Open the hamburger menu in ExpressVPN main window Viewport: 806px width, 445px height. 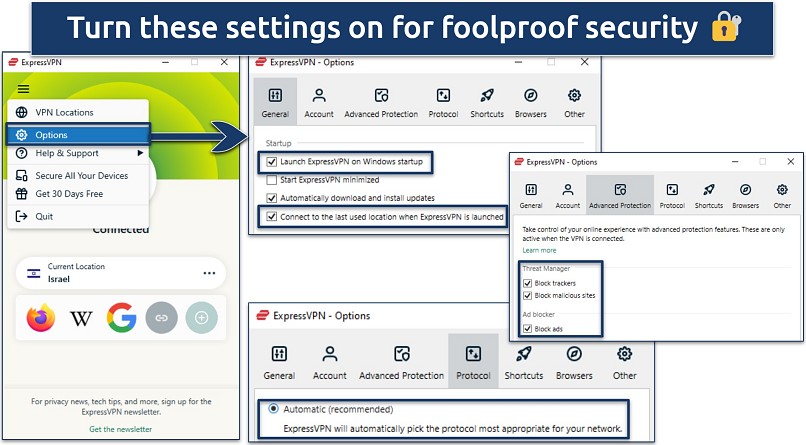click(x=24, y=89)
